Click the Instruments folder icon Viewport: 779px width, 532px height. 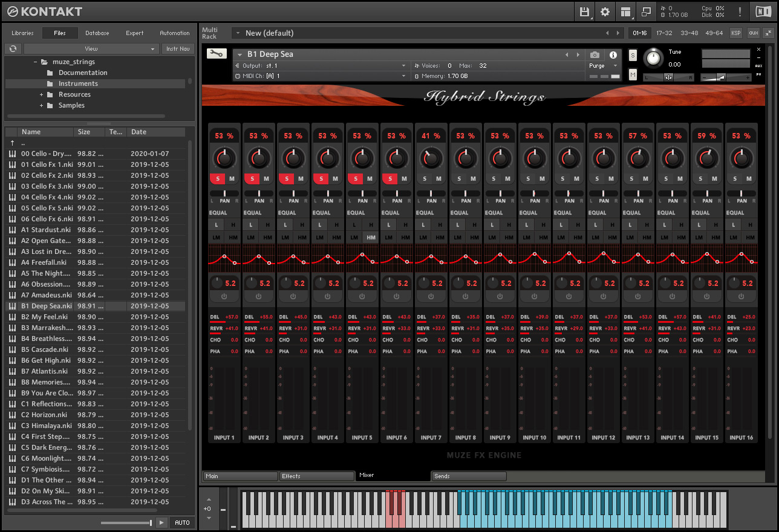click(x=50, y=83)
